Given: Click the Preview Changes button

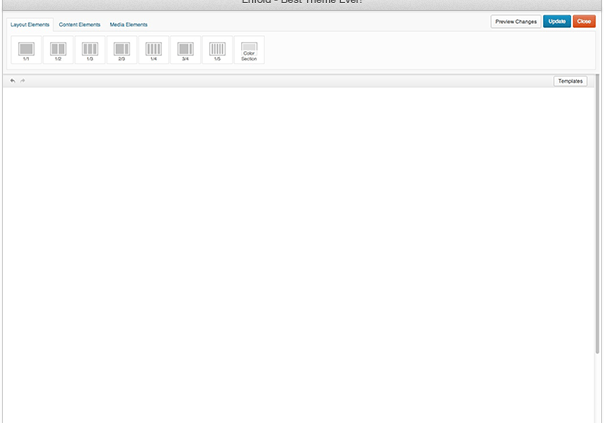Looking at the screenshot, I should click(516, 21).
